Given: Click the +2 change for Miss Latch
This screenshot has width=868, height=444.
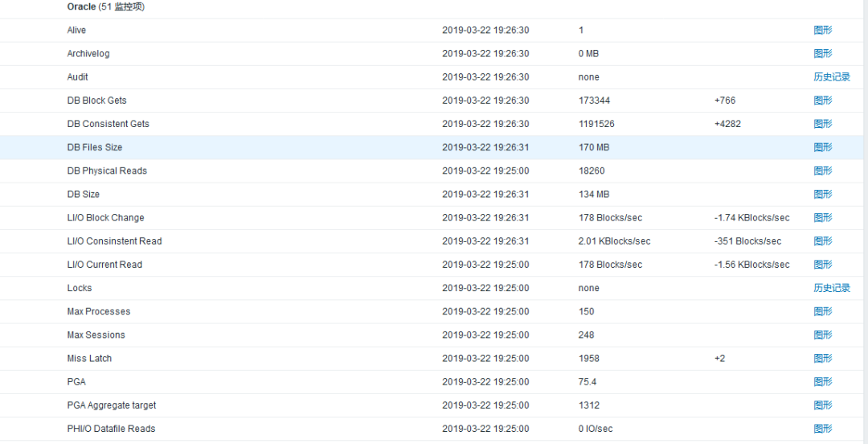Looking at the screenshot, I should 719,358.
